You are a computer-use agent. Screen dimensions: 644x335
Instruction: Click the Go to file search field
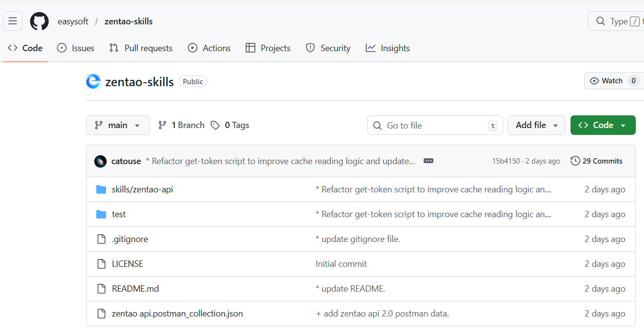428,125
